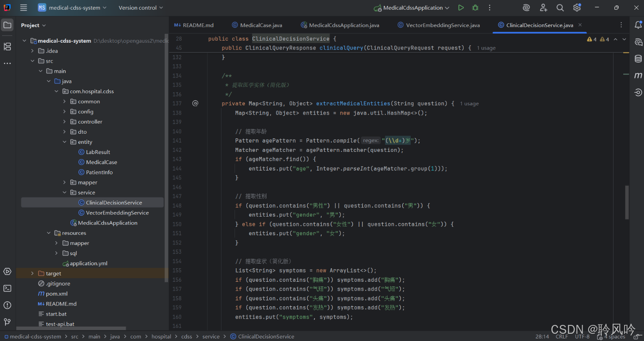The width and height of the screenshot is (644, 341).
Task: Open the right sidebar tool below the Maven icon
Action: click(x=638, y=92)
